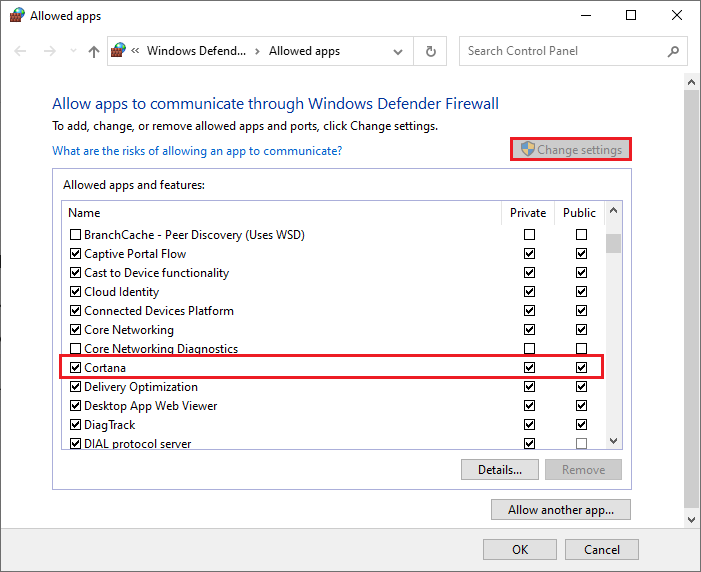Dismiss dialog with Cancel button
The height and width of the screenshot is (572, 701).
coord(602,550)
